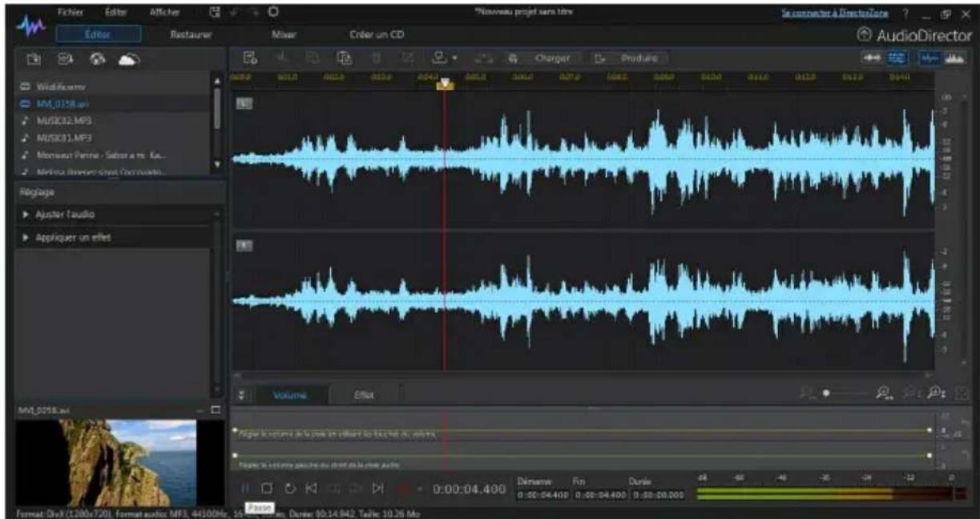Toggle the loop playback button
Image resolution: width=980 pixels, height=519 pixels.
tap(289, 488)
